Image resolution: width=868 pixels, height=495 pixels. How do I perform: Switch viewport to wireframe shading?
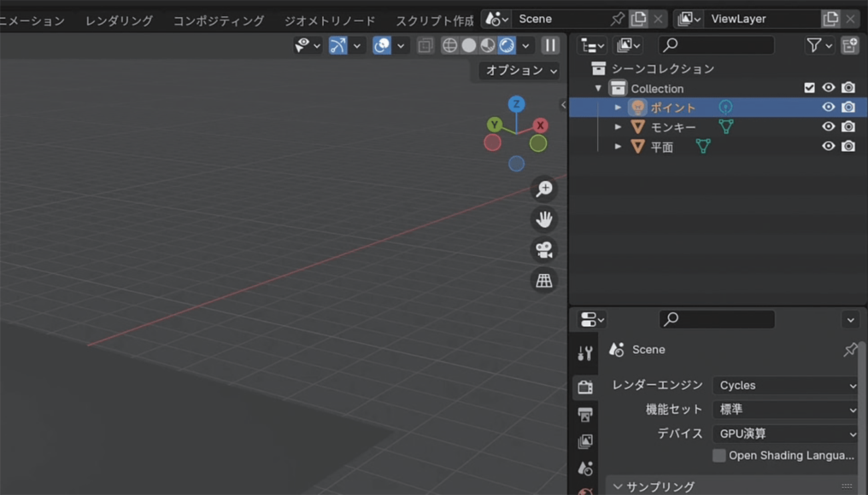pyautogui.click(x=450, y=45)
